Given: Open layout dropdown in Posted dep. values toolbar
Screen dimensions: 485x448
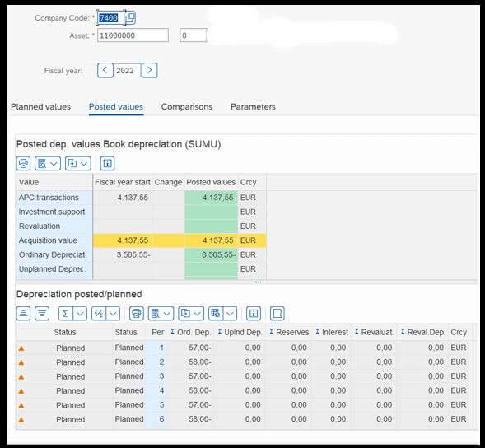Looking at the screenshot, I should [x=48, y=163].
